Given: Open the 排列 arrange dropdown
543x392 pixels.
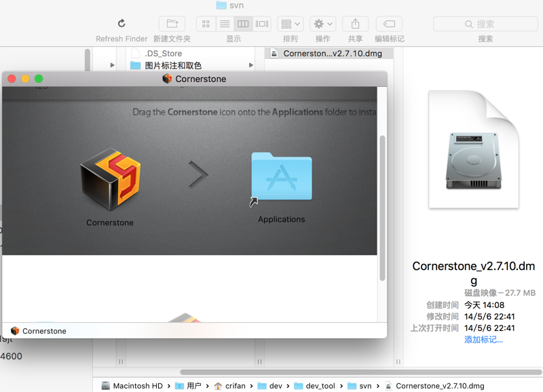Looking at the screenshot, I should pos(291,24).
